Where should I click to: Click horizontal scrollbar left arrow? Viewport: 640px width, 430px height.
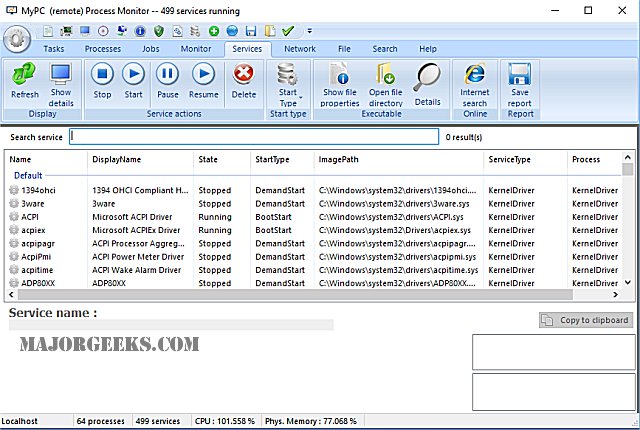(11, 295)
